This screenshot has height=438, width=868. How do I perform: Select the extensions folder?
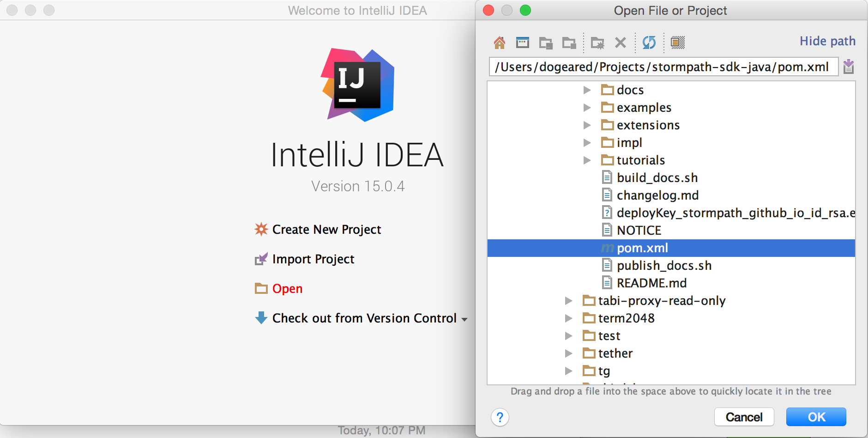point(648,125)
